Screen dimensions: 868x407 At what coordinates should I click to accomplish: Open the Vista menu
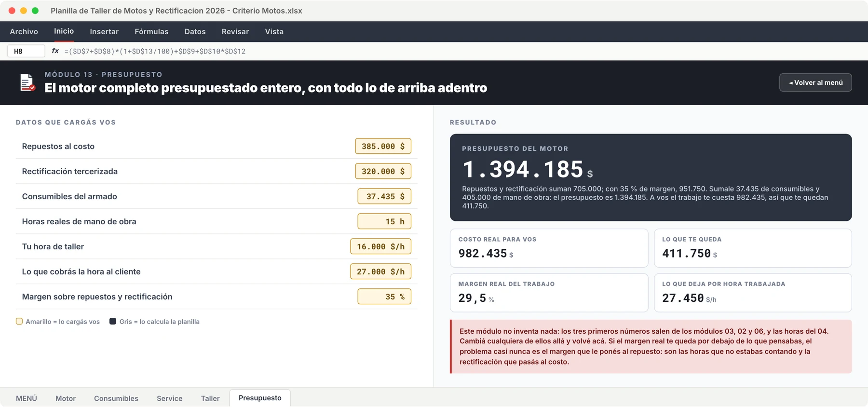point(274,31)
